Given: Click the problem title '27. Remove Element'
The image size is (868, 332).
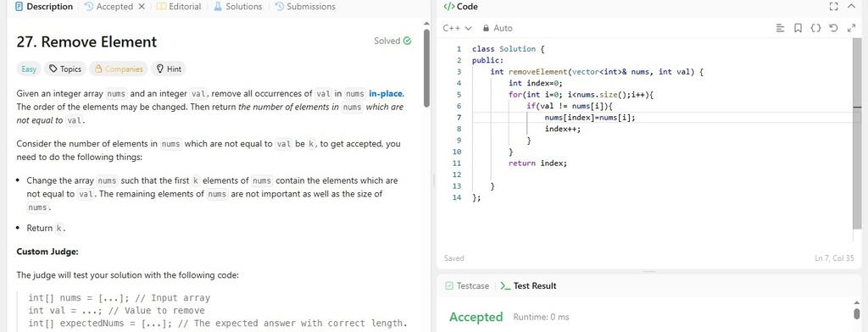Looking at the screenshot, I should [x=87, y=42].
